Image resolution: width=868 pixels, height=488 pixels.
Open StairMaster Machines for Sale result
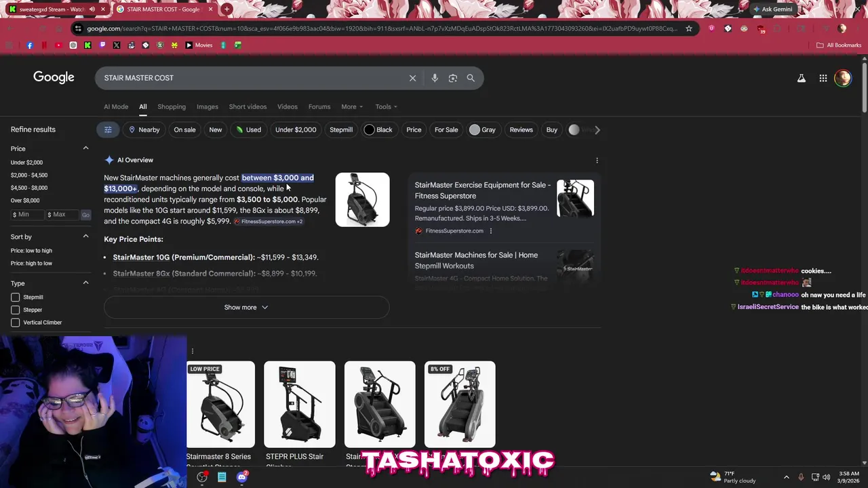[x=476, y=261]
